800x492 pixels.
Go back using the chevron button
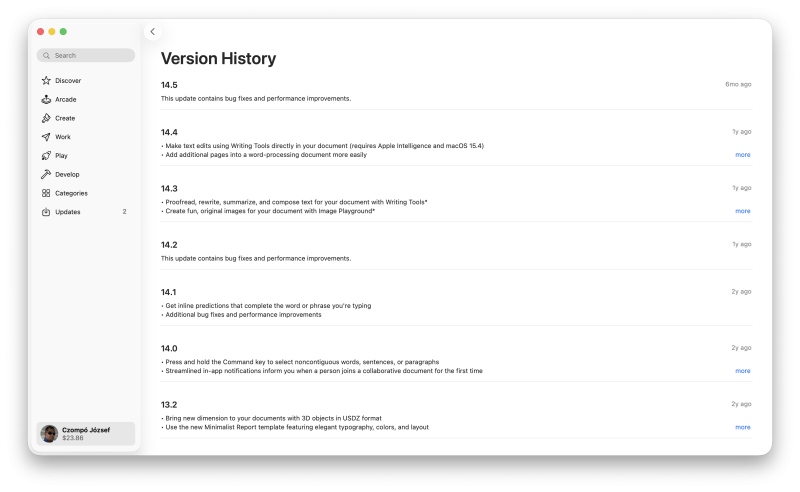[153, 32]
